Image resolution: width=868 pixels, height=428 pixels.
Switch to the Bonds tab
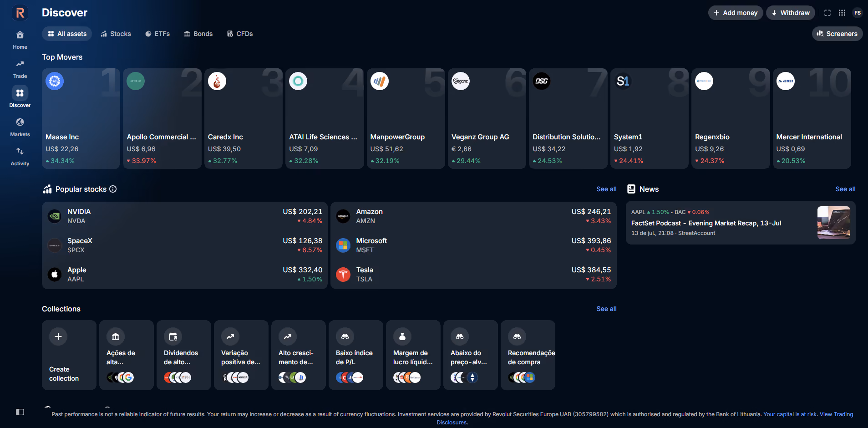point(198,34)
